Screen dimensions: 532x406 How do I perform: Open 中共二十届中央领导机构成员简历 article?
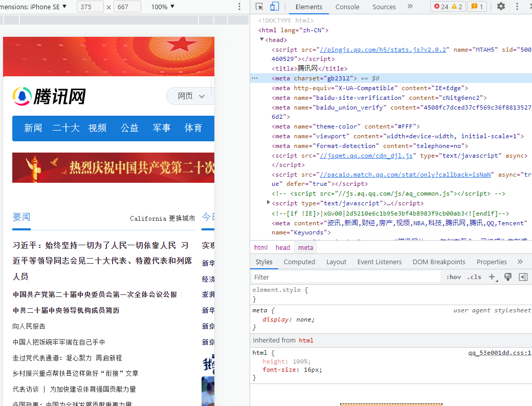[66, 310]
